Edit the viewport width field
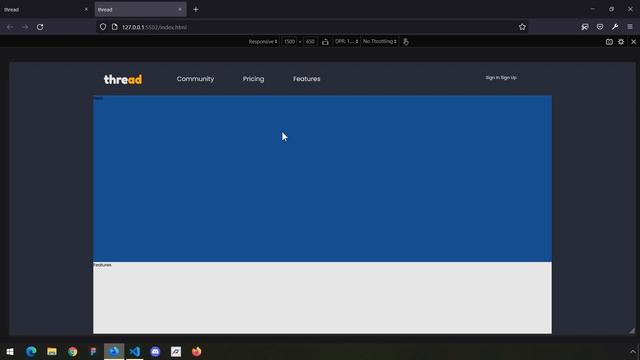The image size is (640, 360). pyautogui.click(x=289, y=42)
